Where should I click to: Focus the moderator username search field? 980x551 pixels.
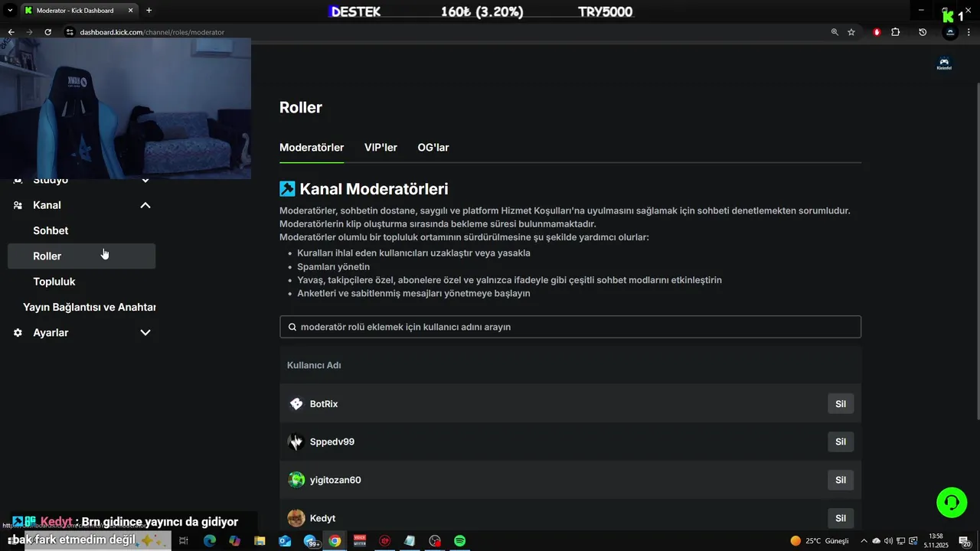pyautogui.click(x=570, y=327)
